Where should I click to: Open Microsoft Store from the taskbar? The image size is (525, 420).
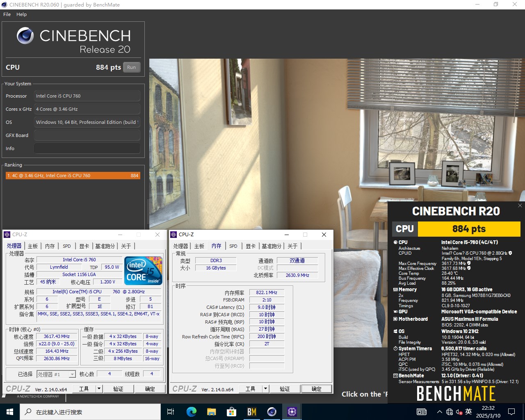click(x=231, y=412)
